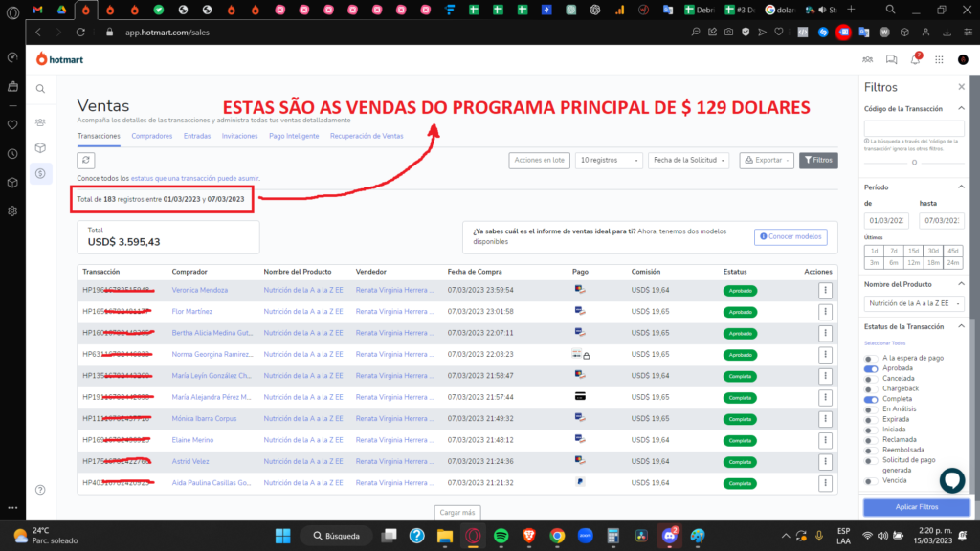
Task: Toggle the Cancelada status filter
Action: pyautogui.click(x=870, y=379)
